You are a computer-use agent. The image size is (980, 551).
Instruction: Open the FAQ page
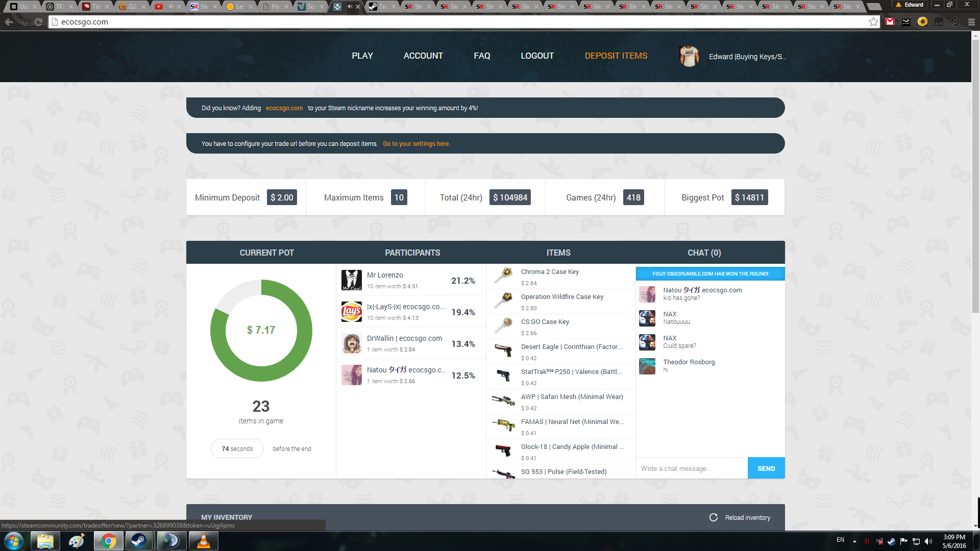(481, 56)
